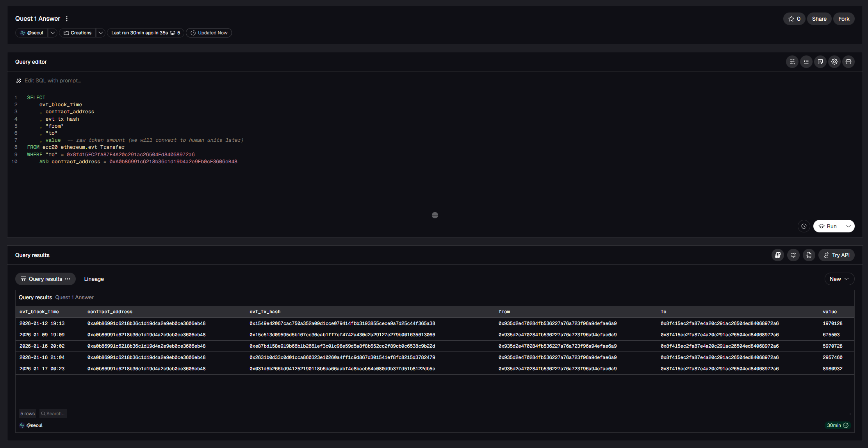Viewport: 868px width, 448px height.
Task: Select the Query results tab
Action: [x=45, y=279]
